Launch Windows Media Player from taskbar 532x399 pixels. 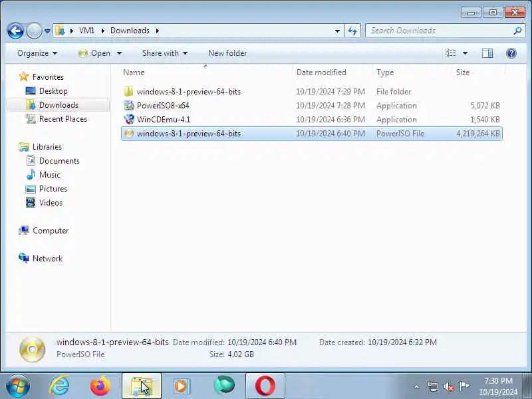tap(182, 386)
